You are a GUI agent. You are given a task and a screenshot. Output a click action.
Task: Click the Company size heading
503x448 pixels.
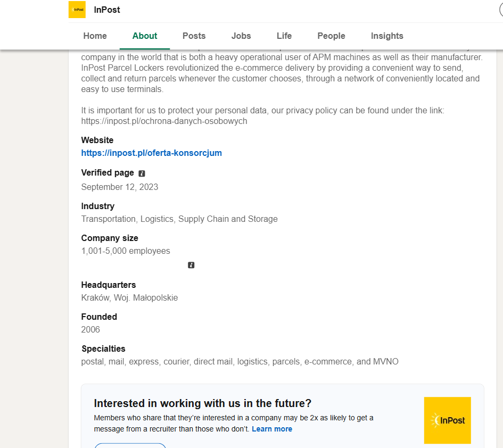110,238
